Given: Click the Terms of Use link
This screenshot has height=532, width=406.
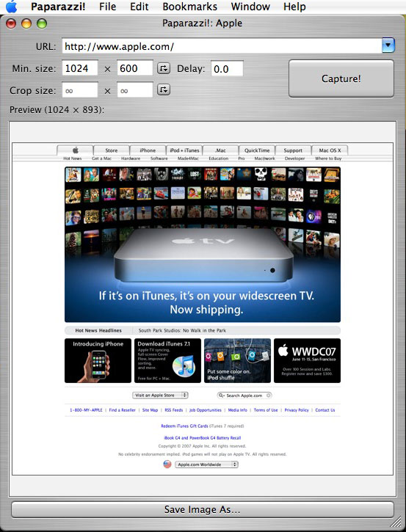Looking at the screenshot, I should point(266,410).
